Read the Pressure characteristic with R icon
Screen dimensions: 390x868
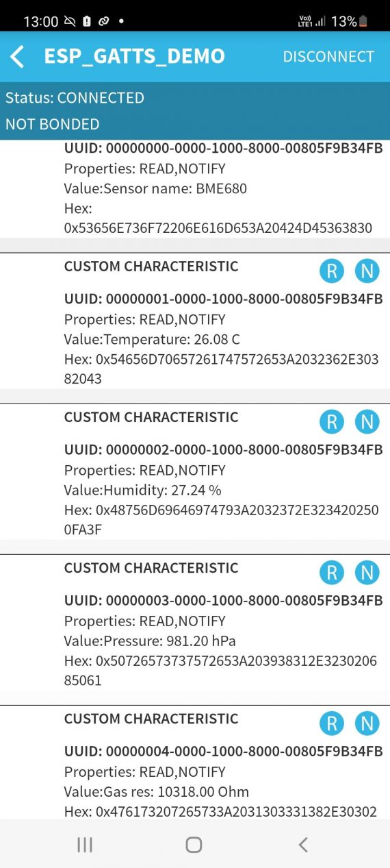(x=332, y=573)
